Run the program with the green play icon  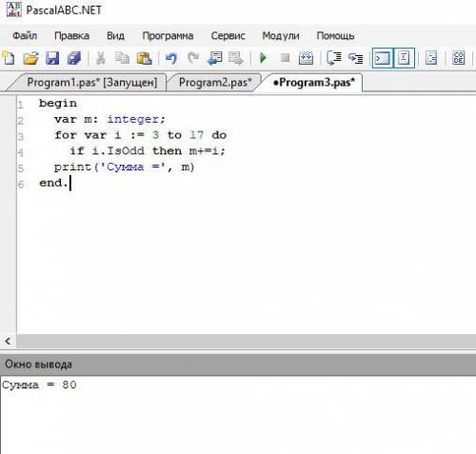264,58
